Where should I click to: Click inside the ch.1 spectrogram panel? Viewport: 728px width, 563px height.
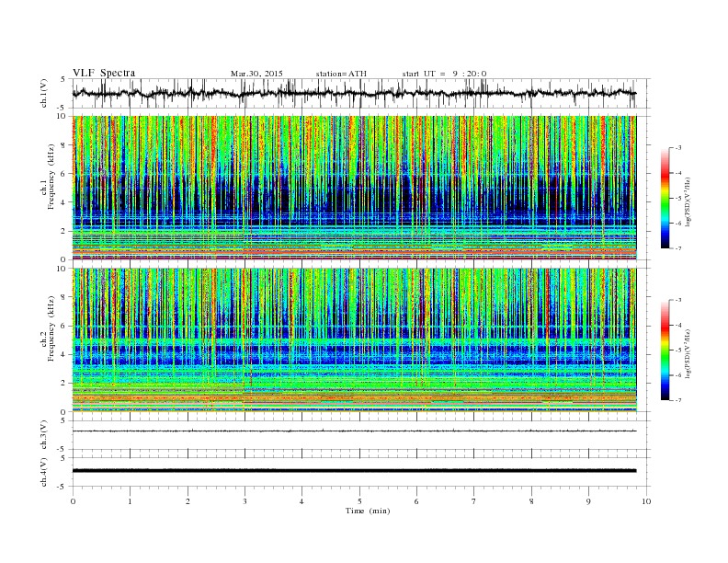(x=355, y=188)
